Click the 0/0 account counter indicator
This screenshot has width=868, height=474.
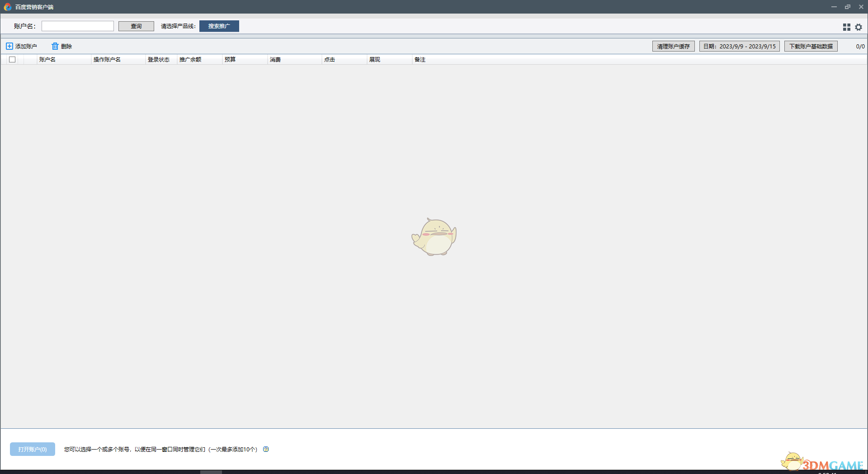[x=860, y=46]
